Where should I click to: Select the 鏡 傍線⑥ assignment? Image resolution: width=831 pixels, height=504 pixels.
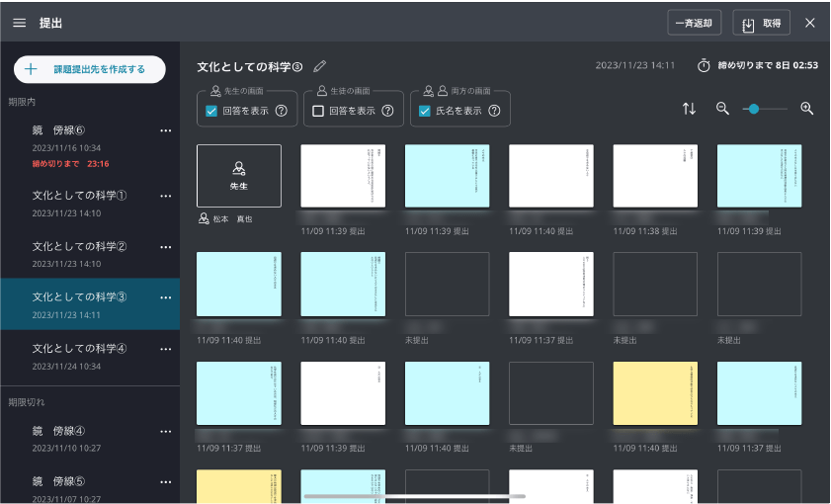[x=90, y=145]
